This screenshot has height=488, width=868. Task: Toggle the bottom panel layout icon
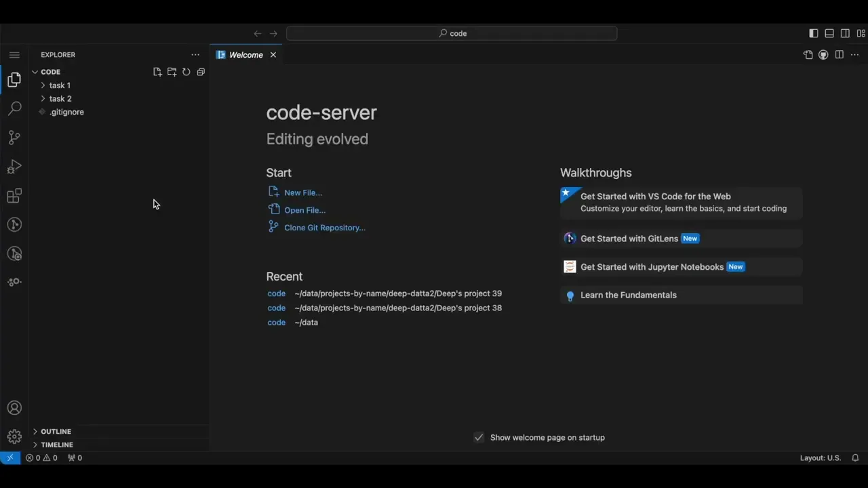[x=829, y=33]
